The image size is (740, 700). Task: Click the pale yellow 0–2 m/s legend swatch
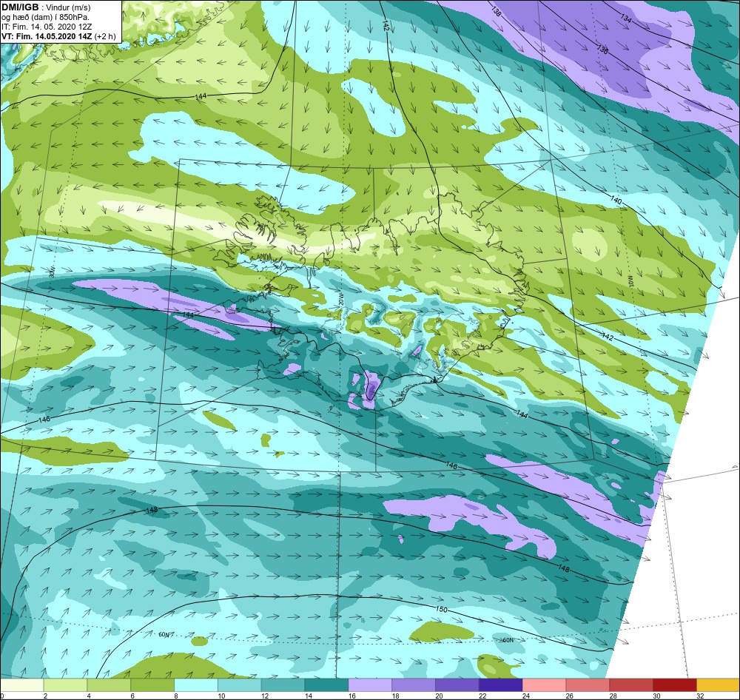(21, 684)
